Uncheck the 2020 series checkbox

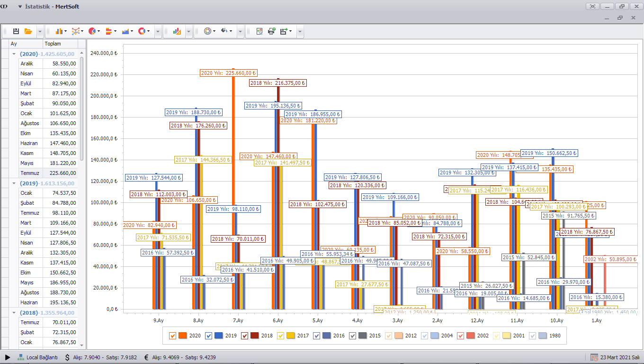pos(173,336)
